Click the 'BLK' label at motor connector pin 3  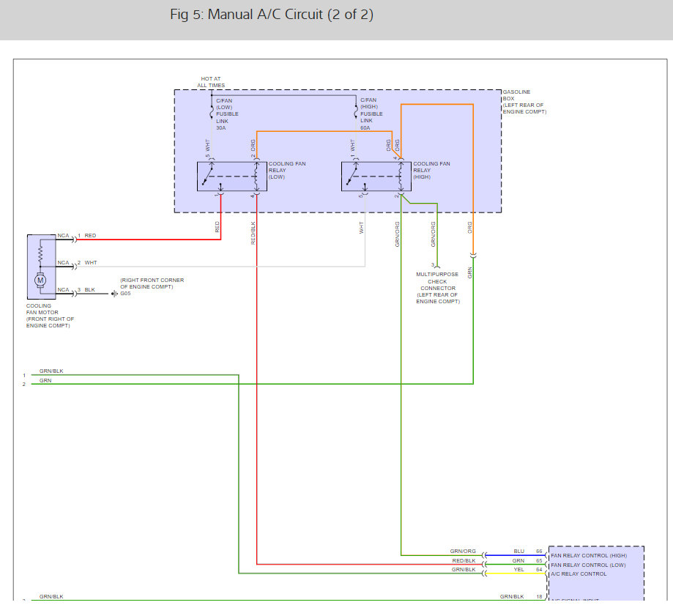(x=89, y=290)
